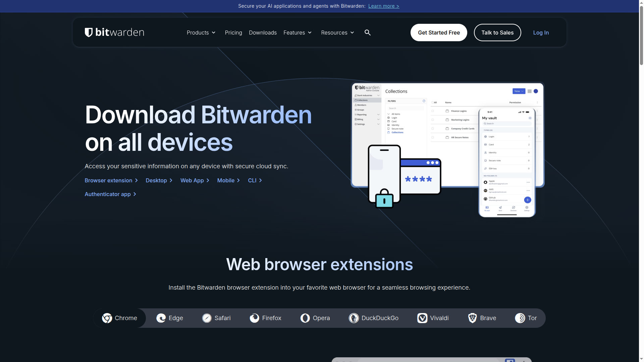Switch to the Firefox tab

(266, 318)
